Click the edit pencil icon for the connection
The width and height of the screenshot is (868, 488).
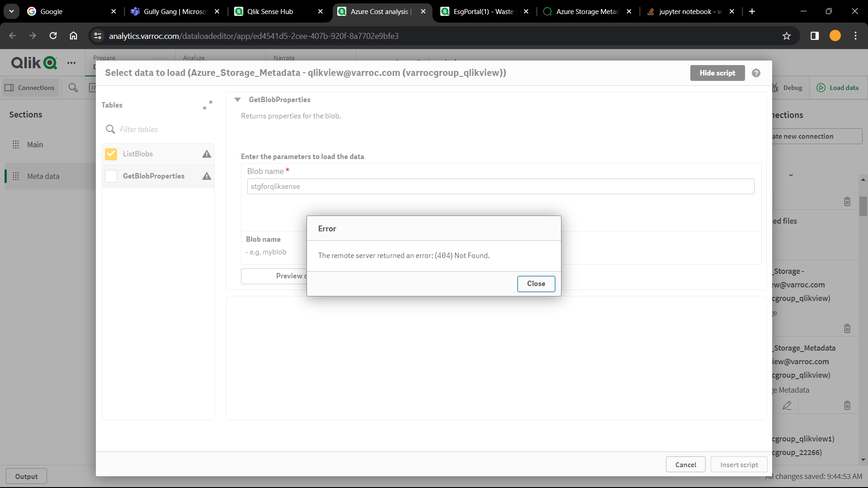[787, 405]
